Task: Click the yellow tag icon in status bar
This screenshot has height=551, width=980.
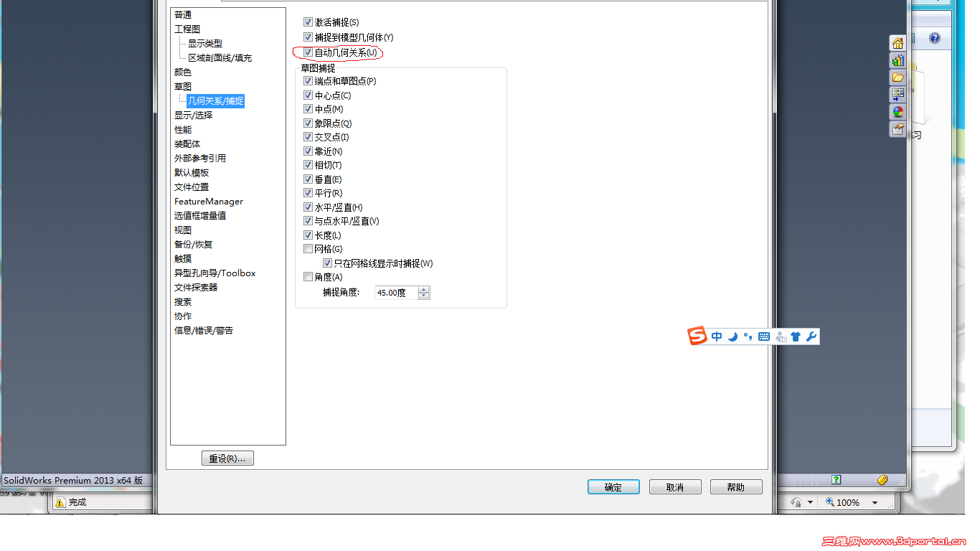Action: (883, 479)
